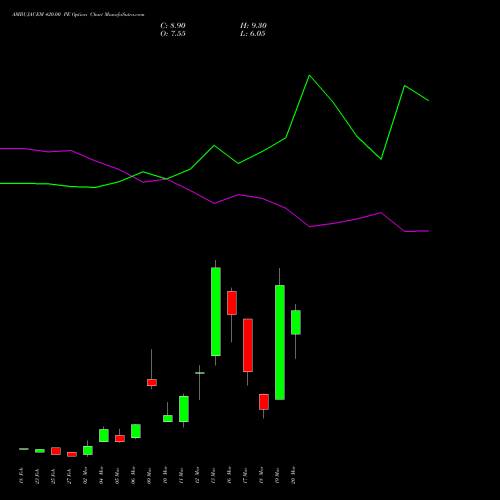
Task: Click the red candle above 16 Mar
Action: (232, 303)
